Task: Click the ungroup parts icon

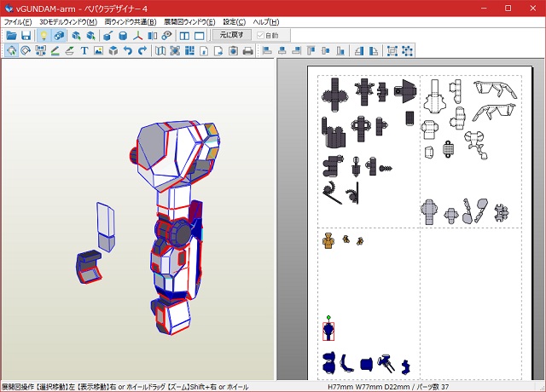Action: [407, 51]
